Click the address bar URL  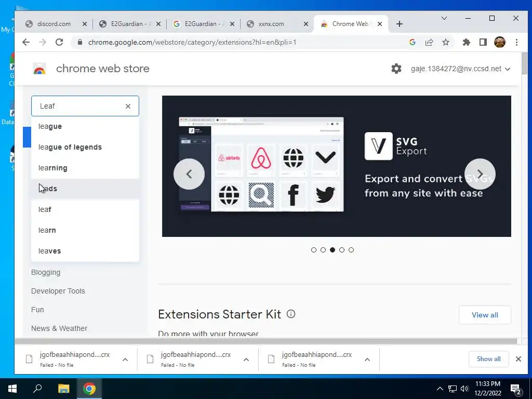pos(192,42)
